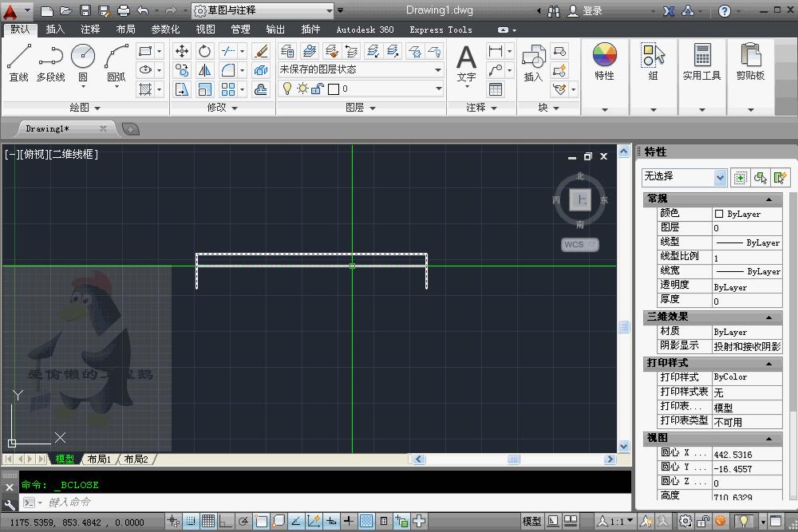Select the Polyline (多段线) tool

click(x=50, y=63)
